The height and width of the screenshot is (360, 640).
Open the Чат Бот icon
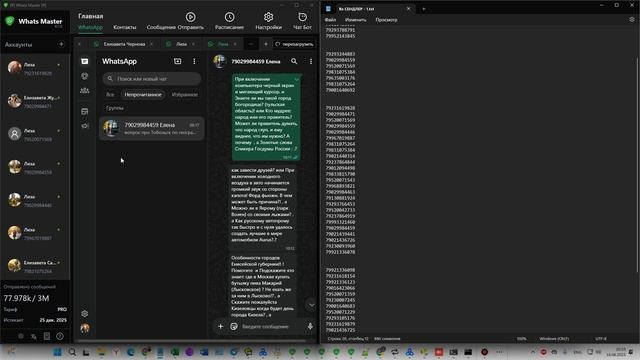click(x=302, y=17)
